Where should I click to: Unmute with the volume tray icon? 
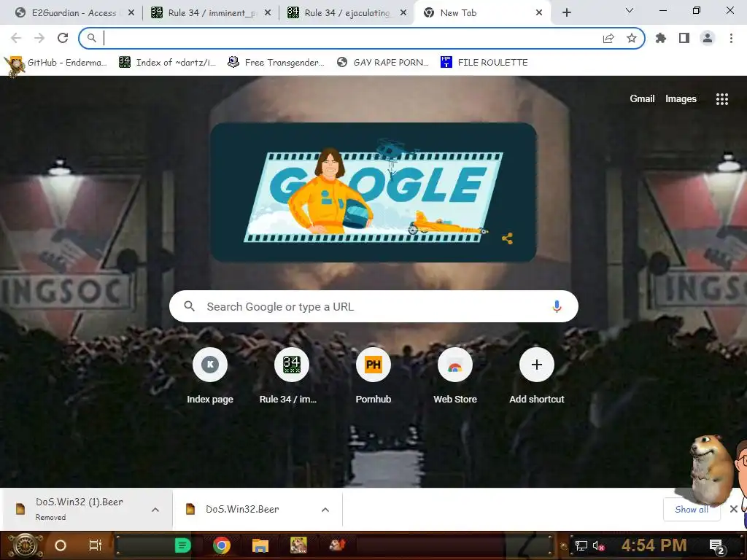[598, 545]
